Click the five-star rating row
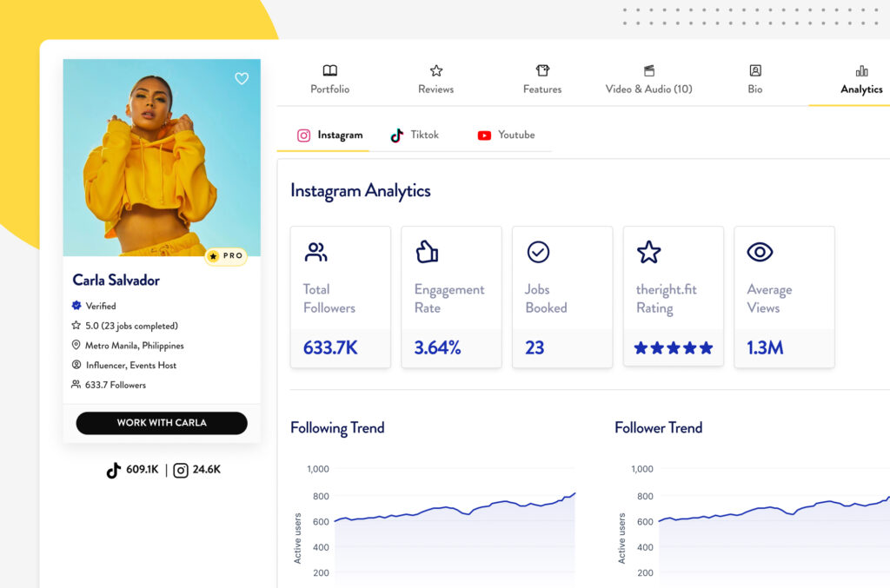The height and width of the screenshot is (588, 890). pos(674,347)
